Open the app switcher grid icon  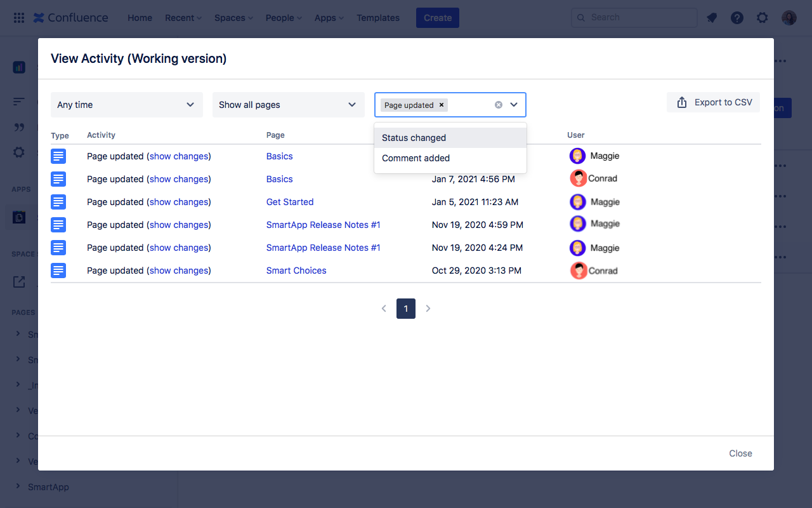(18, 17)
